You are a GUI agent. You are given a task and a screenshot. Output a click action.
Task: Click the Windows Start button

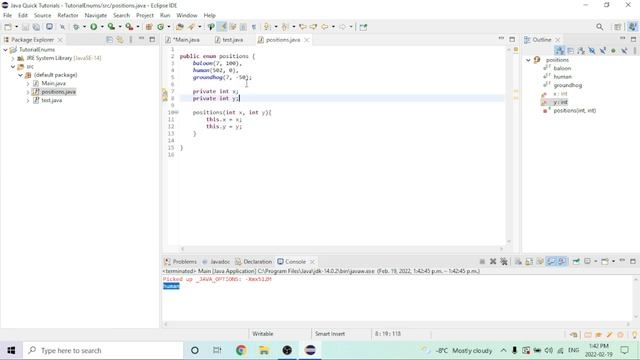coord(11,350)
